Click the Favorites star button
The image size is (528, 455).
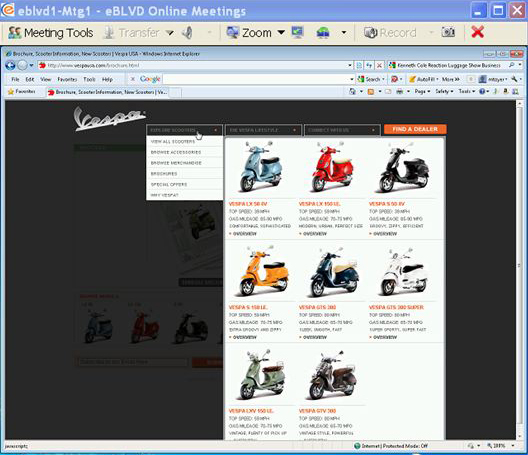[x=22, y=91]
